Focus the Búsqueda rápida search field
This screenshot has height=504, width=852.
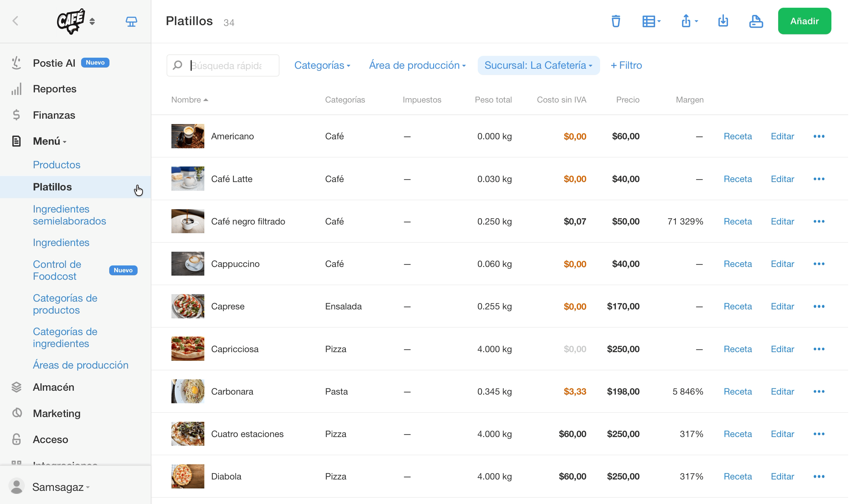[x=223, y=65]
